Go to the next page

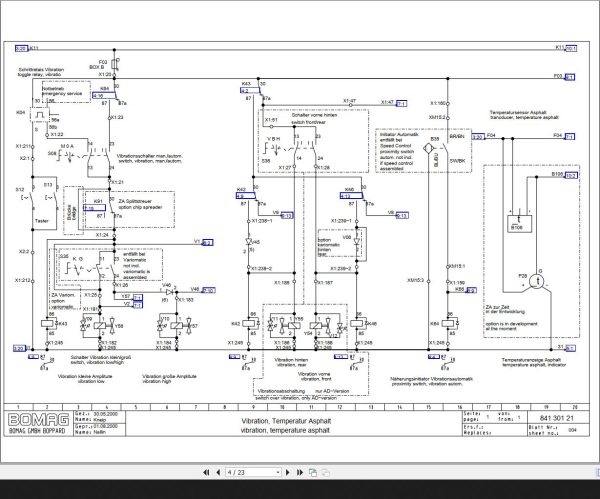288,472
